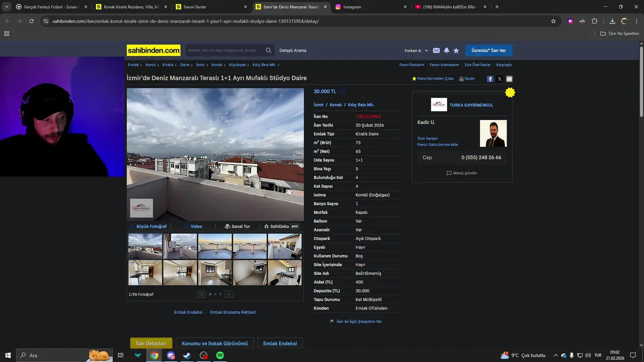Open Spotify from the taskbar

click(220, 355)
